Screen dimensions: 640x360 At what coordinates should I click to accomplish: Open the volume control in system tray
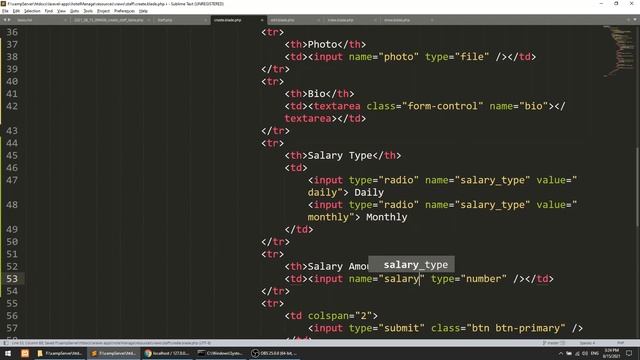tap(585, 353)
